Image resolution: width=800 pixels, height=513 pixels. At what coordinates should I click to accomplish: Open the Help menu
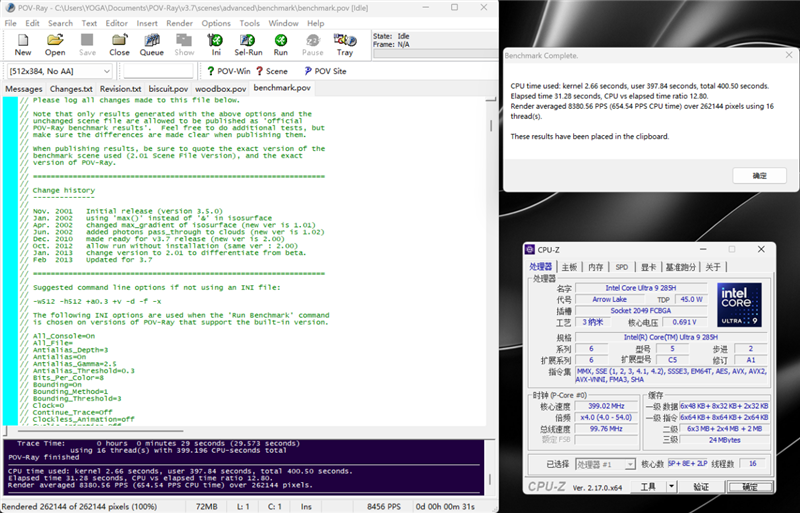315,23
